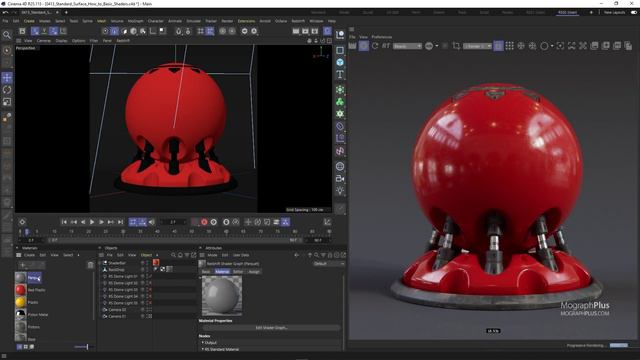The image size is (640, 360).
Task: Click the render to picture viewer icon
Action: click(x=305, y=31)
